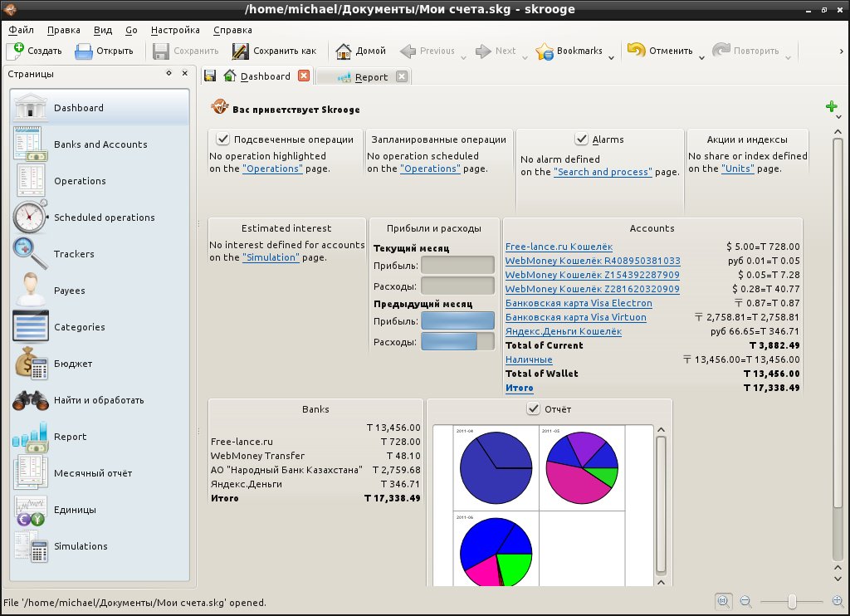Screen dimensions: 850x616
Task: Click the 2011-04 pie chart
Action: (x=496, y=467)
